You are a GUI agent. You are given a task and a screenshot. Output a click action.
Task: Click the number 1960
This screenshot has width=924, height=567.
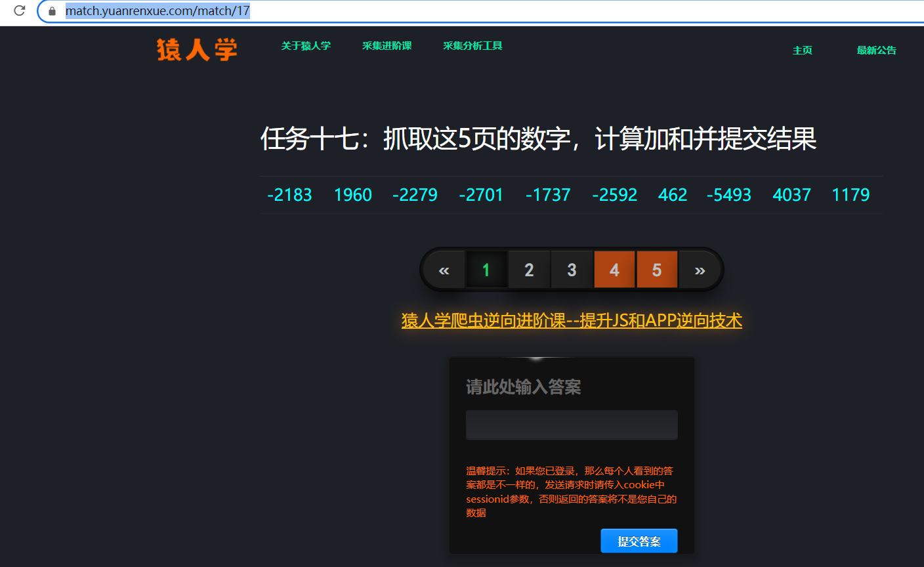[353, 195]
